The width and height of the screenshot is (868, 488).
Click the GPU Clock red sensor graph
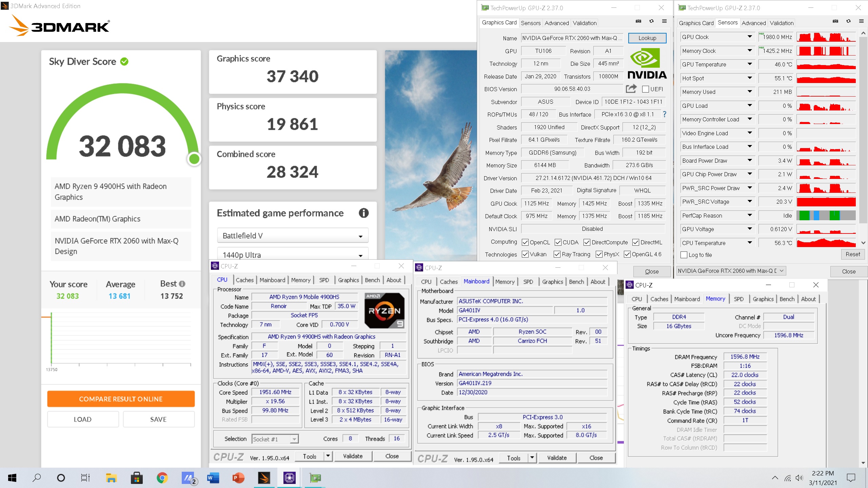pyautogui.click(x=826, y=37)
